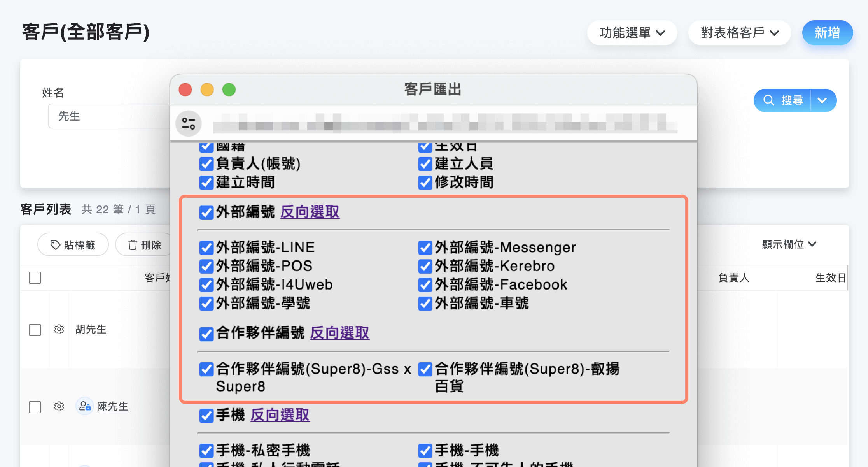Toggle the 合作夥伴編號 group checkbox
This screenshot has height=467, width=868.
[x=206, y=334]
